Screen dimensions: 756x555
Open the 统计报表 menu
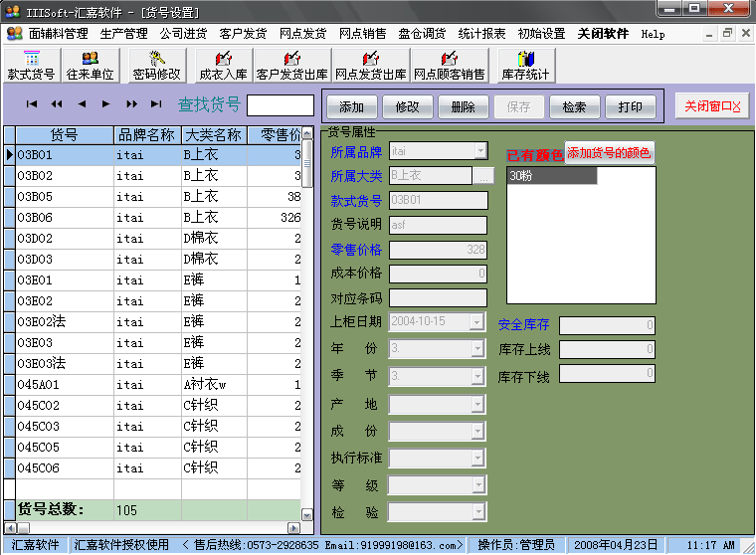coord(481,34)
